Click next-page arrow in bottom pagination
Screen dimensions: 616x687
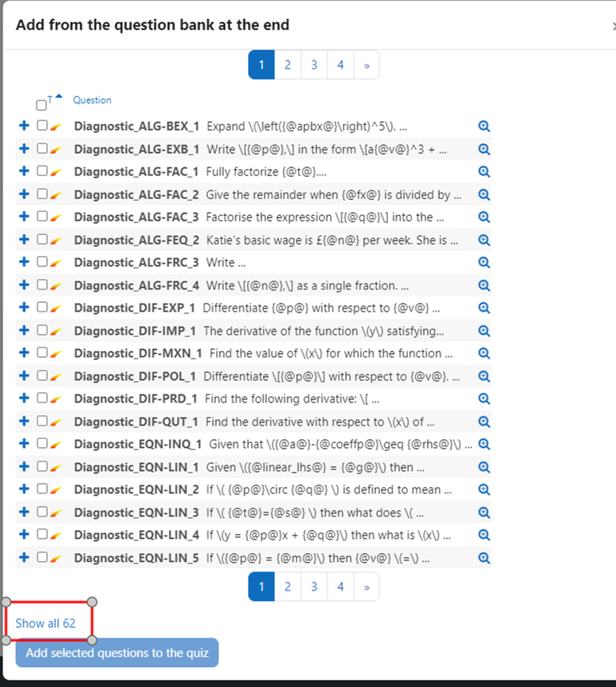click(367, 587)
